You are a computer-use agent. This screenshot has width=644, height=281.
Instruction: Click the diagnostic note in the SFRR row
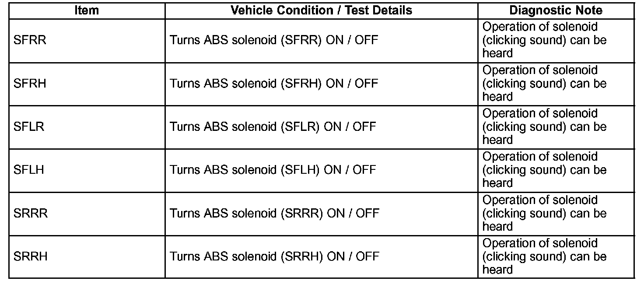[544, 40]
